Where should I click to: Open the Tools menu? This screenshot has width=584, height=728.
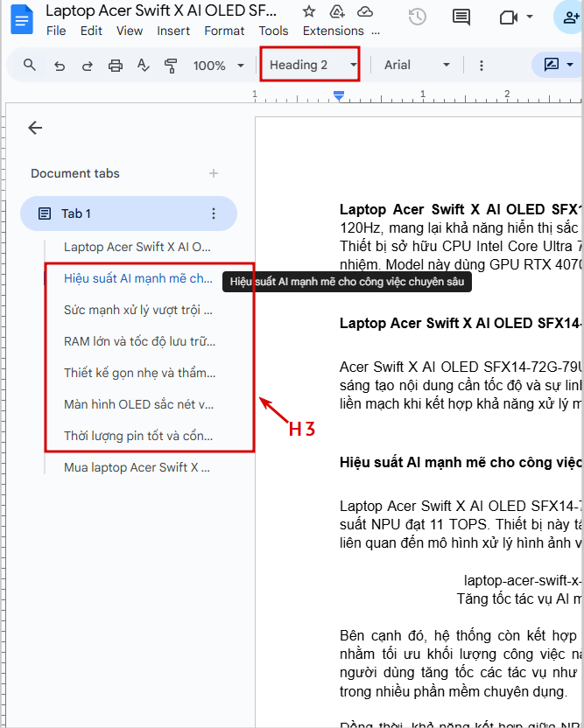point(273,31)
